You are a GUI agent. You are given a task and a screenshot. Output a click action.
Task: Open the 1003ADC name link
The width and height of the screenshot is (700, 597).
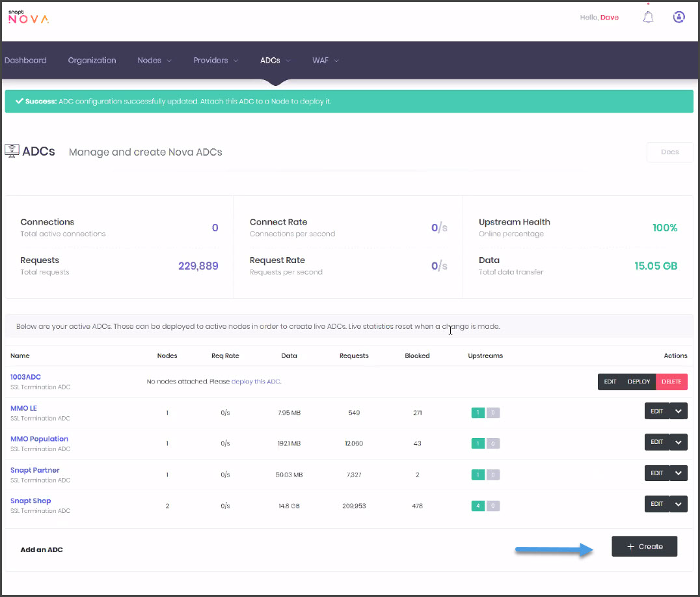pyautogui.click(x=25, y=377)
